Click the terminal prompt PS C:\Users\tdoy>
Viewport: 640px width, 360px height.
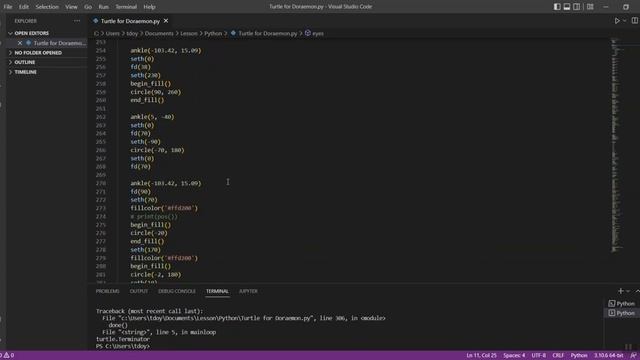coord(123,346)
